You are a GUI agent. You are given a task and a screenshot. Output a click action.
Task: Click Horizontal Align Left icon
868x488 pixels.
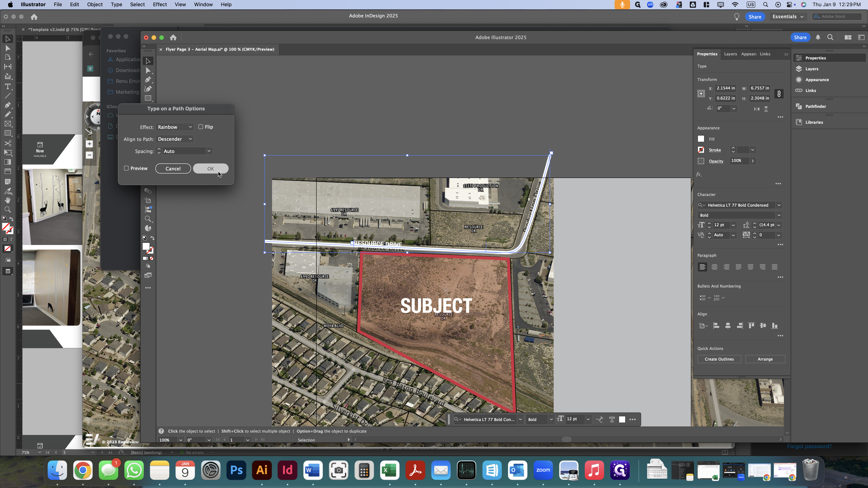coord(716,325)
